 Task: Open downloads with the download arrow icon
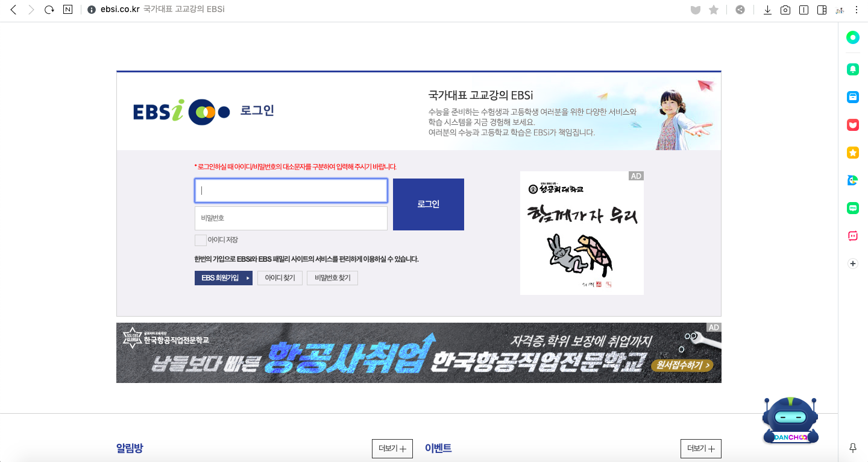(x=767, y=10)
